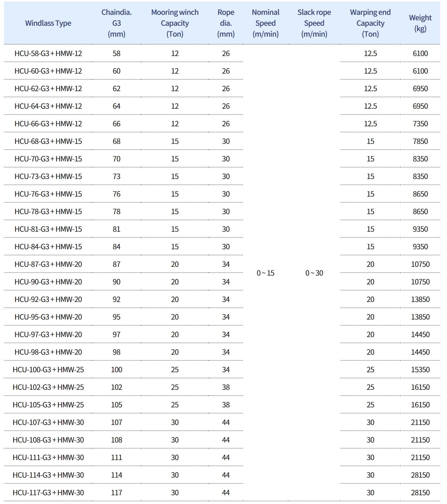Viewport: 447px width, 504px height.
Task: Click the Mooring winch Capacity header
Action: coord(175,23)
